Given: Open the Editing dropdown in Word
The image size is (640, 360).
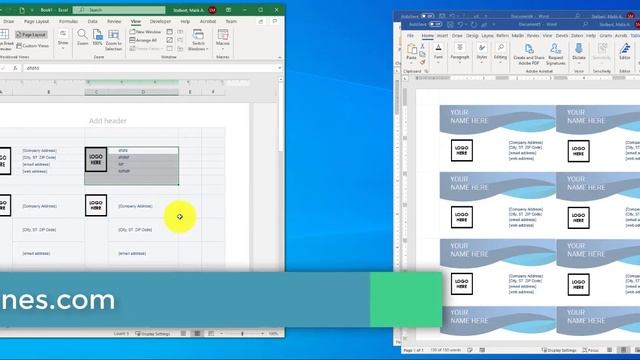Looking at the screenshot, I should [x=500, y=53].
